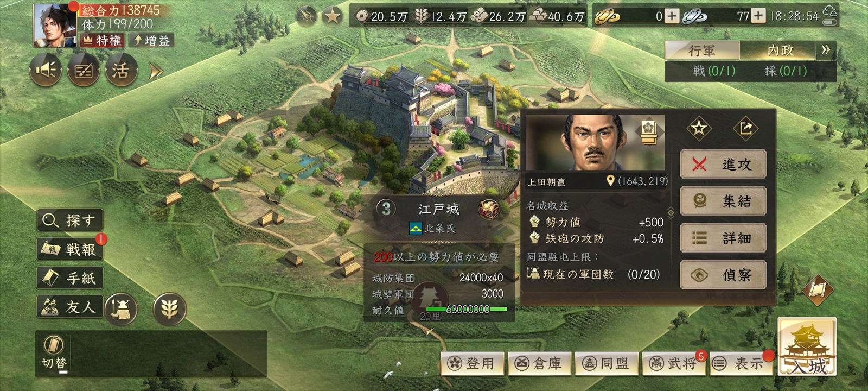Open the map scroll icon at right
868x391 pixels.
point(818,290)
